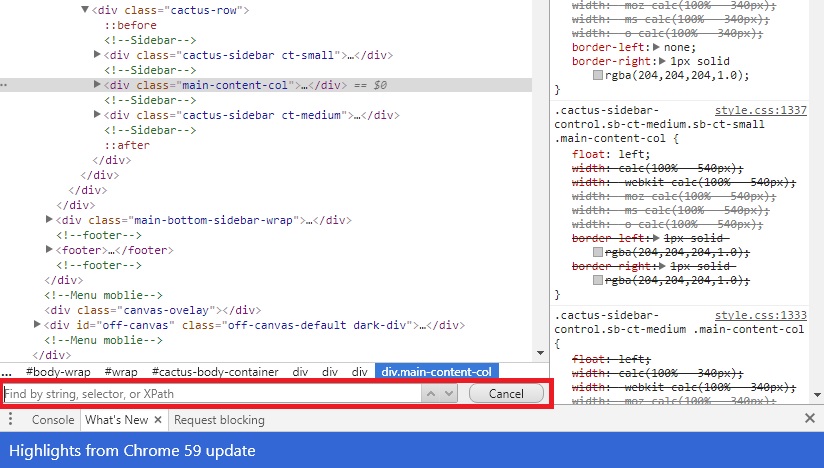Open rgba swatch under struck-through border-right

tap(598, 280)
